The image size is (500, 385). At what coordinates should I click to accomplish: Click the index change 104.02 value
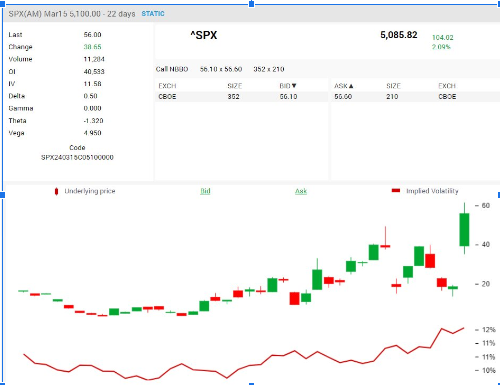coord(443,38)
